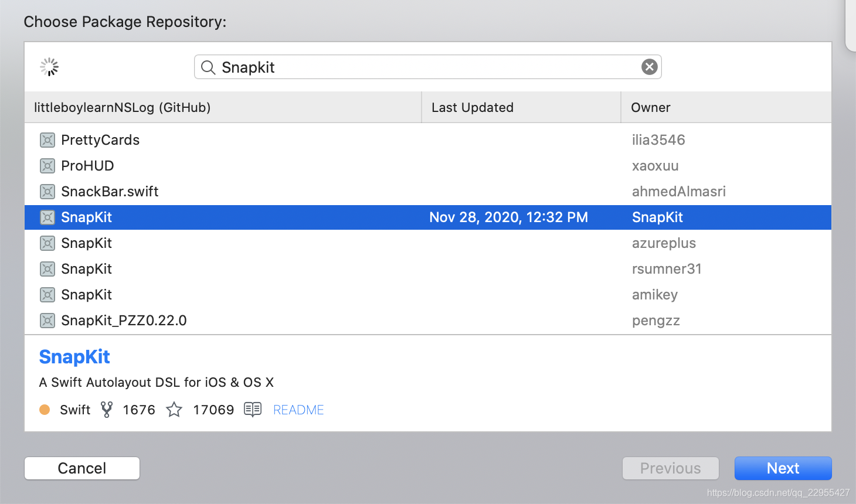The height and width of the screenshot is (504, 856).
Task: Select the PrettyCards repository row
Action: click(x=428, y=140)
